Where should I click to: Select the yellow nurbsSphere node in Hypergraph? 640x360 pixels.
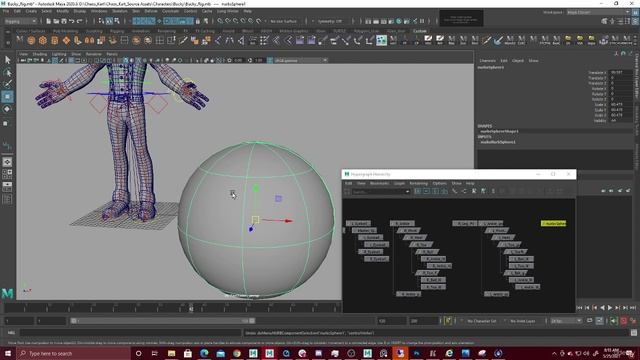click(553, 223)
